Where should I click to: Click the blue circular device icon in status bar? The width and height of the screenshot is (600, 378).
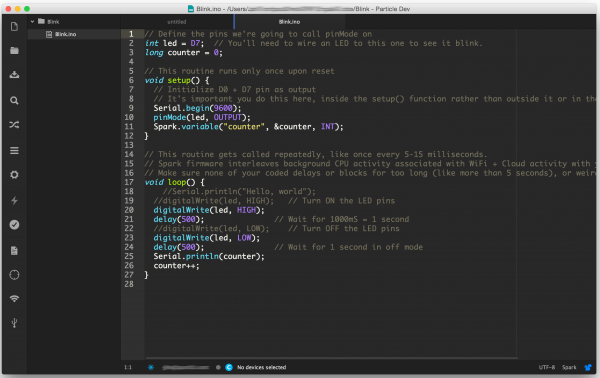click(x=229, y=367)
